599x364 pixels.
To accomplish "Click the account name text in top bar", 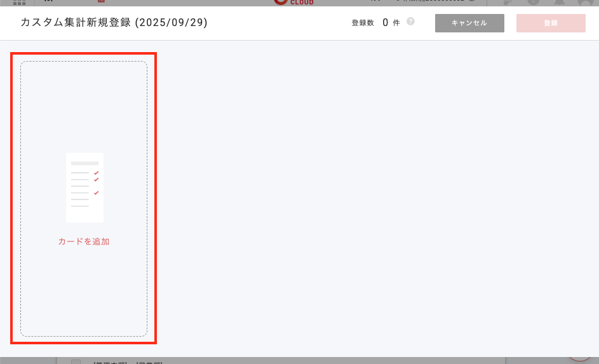I will (422, 1).
